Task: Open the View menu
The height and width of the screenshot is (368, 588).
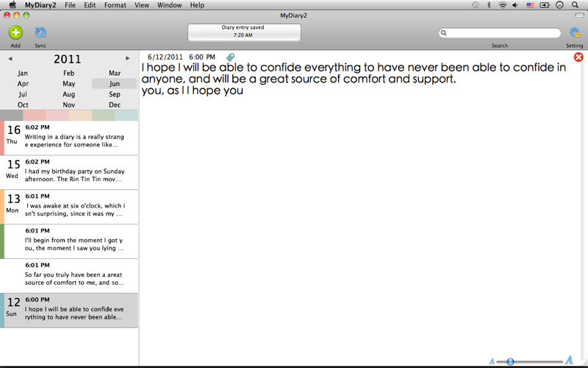Action: [x=142, y=5]
